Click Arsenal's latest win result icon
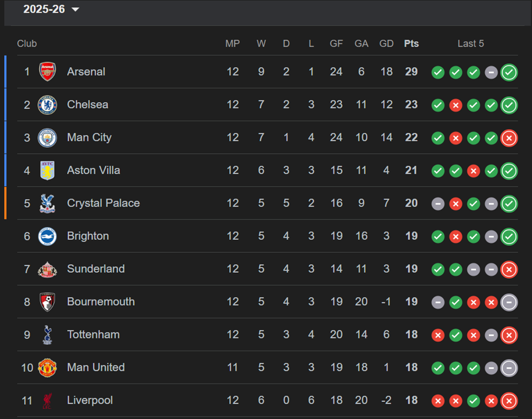This screenshot has height=419, width=532. click(x=509, y=72)
